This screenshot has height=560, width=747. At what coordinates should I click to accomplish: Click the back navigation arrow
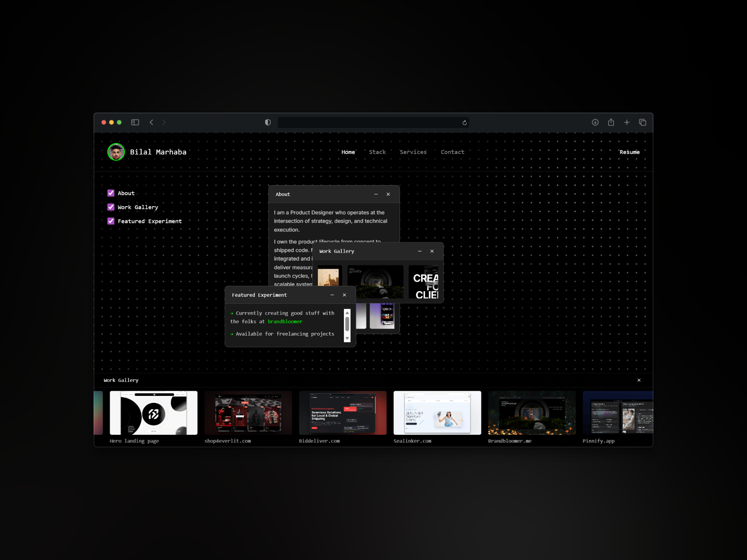152,122
